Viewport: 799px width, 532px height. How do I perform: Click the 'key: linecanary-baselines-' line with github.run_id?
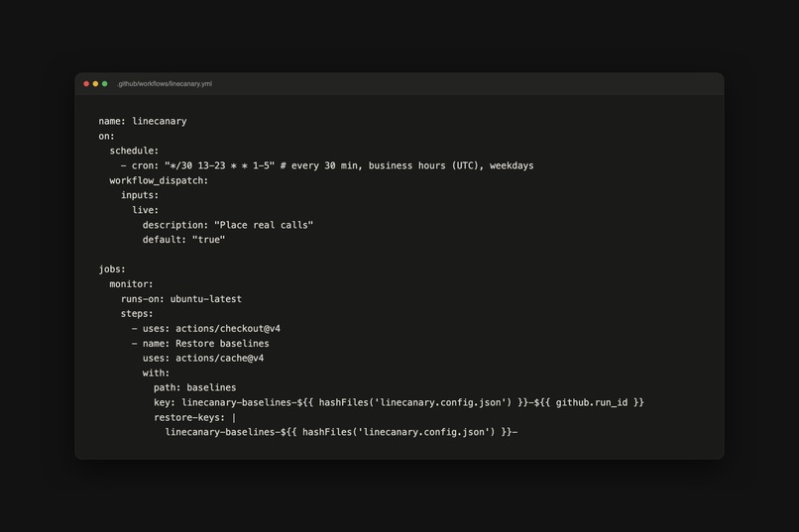(x=399, y=402)
